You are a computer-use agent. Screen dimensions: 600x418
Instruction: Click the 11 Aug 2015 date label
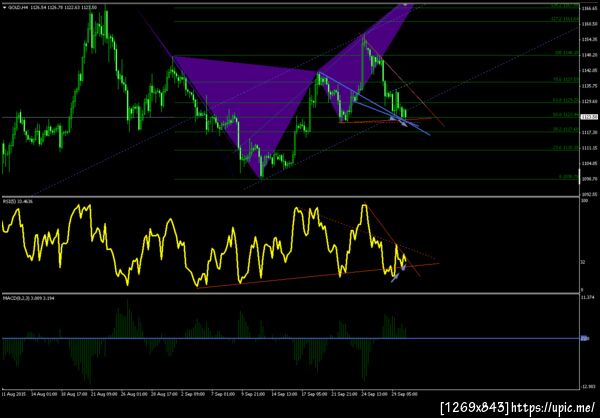(13, 393)
